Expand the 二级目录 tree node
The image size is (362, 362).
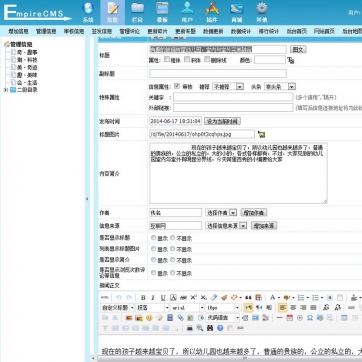5,90
